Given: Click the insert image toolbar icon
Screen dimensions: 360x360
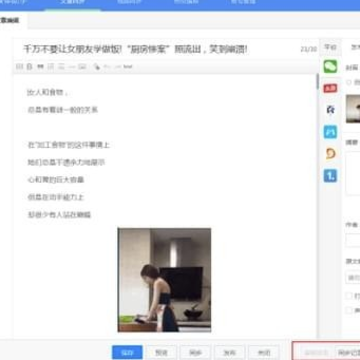Looking at the screenshot, I should (x=82, y=67).
